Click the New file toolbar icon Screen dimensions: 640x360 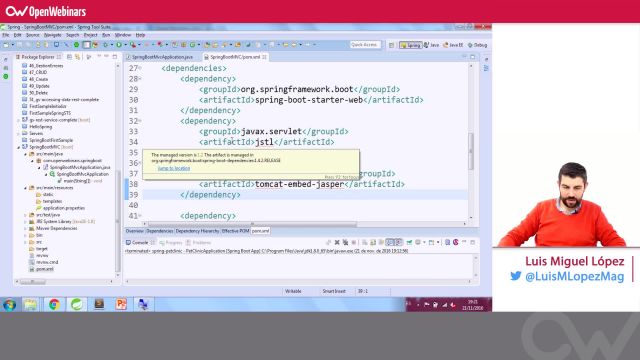click(x=7, y=45)
